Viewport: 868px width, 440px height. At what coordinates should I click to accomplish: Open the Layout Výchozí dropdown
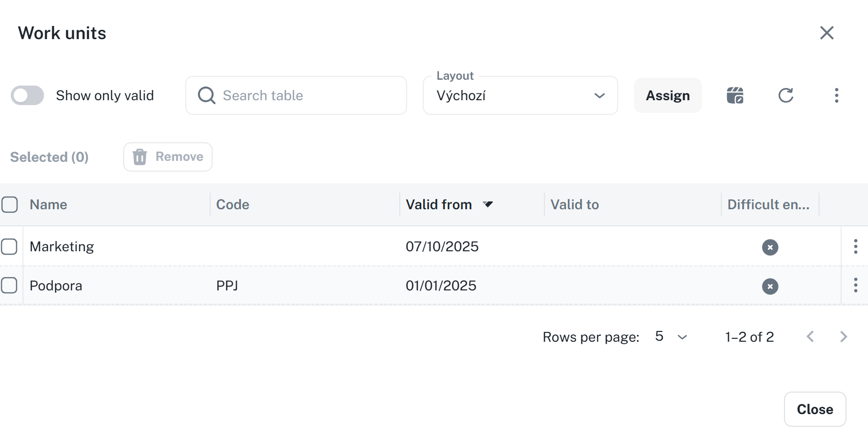coord(520,95)
